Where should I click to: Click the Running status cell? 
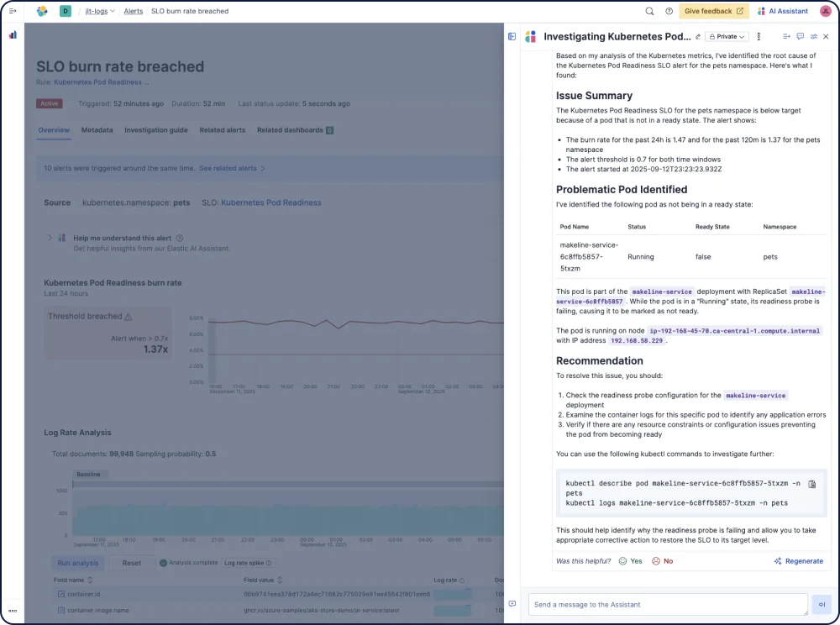tap(641, 257)
